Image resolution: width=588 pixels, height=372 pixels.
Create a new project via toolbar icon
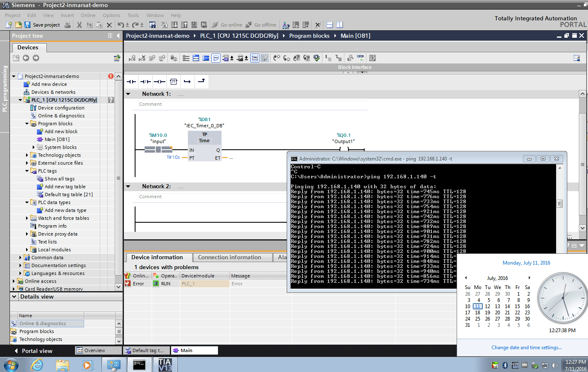click(x=9, y=25)
